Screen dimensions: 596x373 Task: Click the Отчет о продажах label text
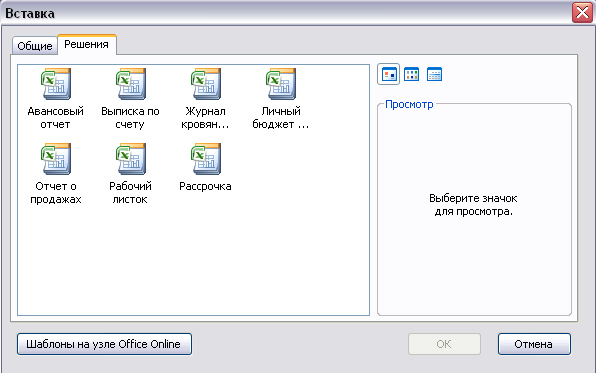point(56,193)
